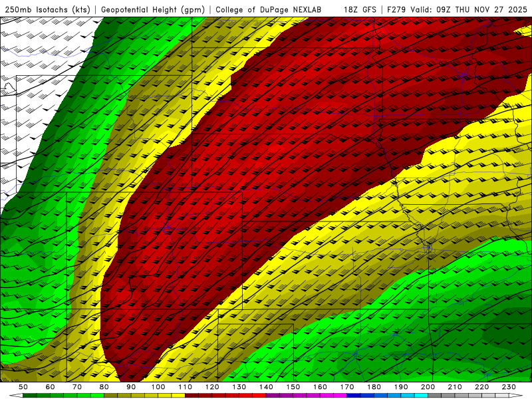Click the 80 label on the legend scale
532x399 pixels.
coord(104,387)
